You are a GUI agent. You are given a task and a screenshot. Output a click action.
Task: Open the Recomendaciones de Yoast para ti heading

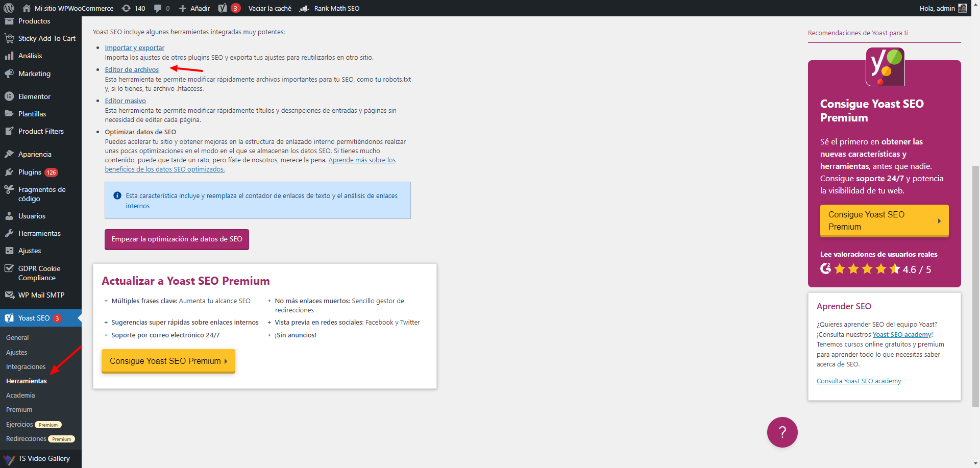point(857,33)
